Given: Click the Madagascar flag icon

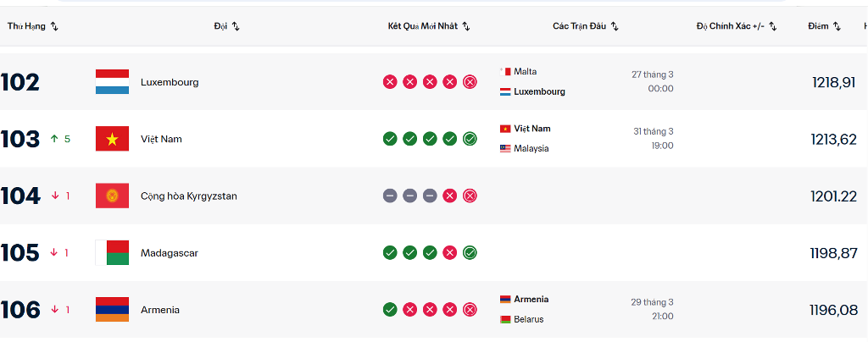Looking at the screenshot, I should [112, 252].
